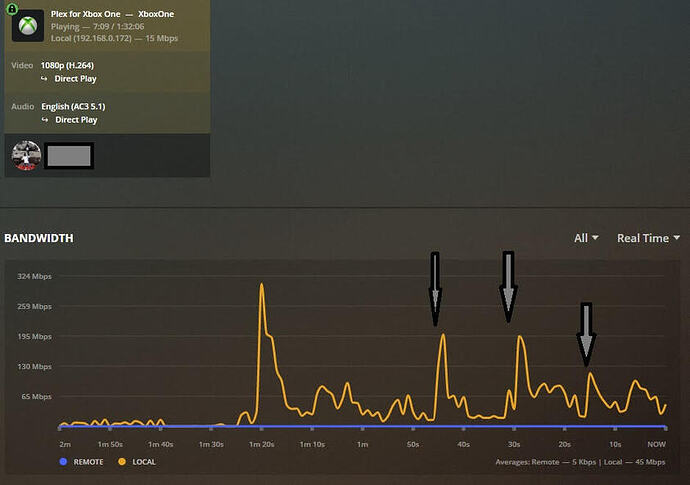Click the 1m time axis label
690x485 pixels.
[363, 445]
